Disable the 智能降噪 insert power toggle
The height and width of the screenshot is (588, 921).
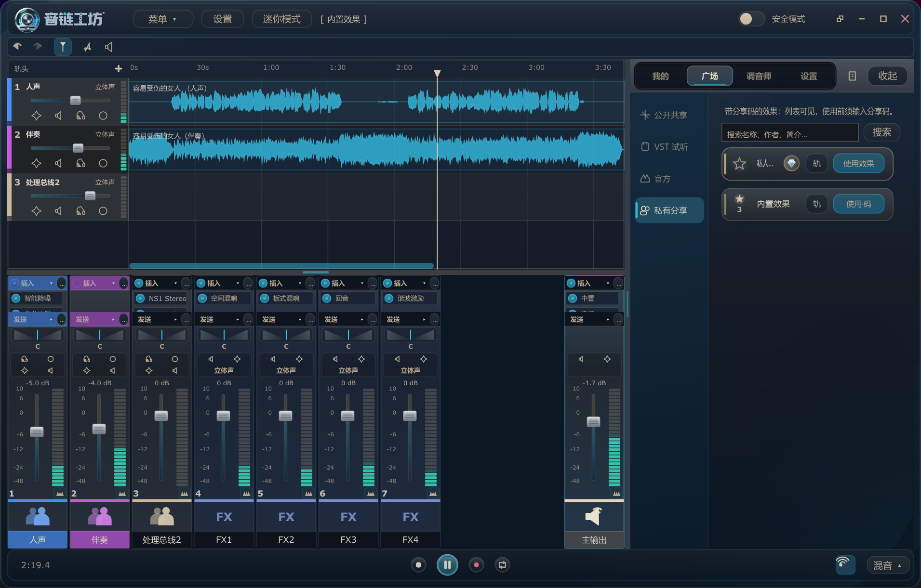click(16, 298)
